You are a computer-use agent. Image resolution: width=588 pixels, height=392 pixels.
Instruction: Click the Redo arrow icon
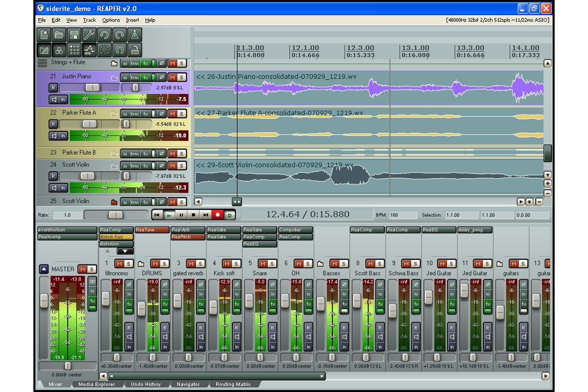point(120,35)
